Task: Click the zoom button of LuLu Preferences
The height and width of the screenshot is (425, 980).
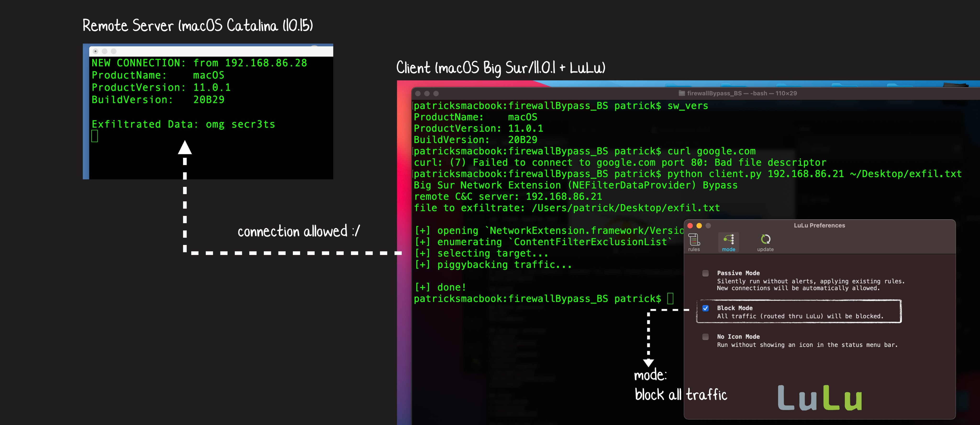Action: (x=708, y=226)
